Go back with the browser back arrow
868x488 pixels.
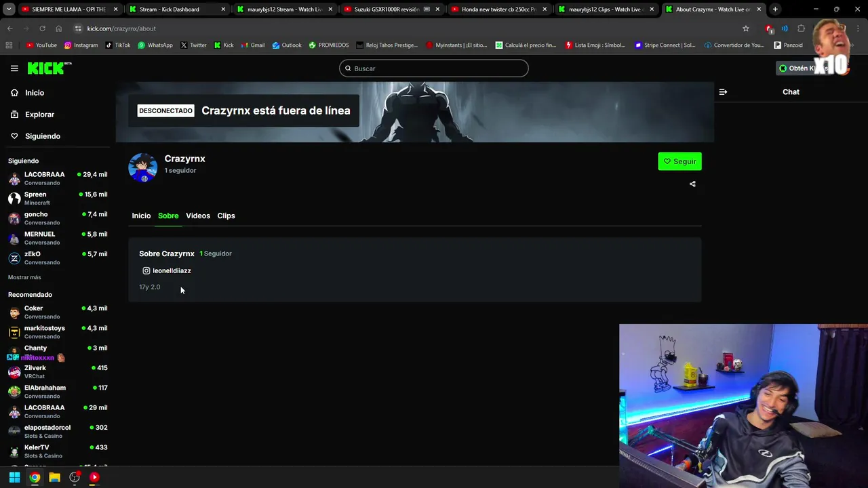(x=9, y=28)
